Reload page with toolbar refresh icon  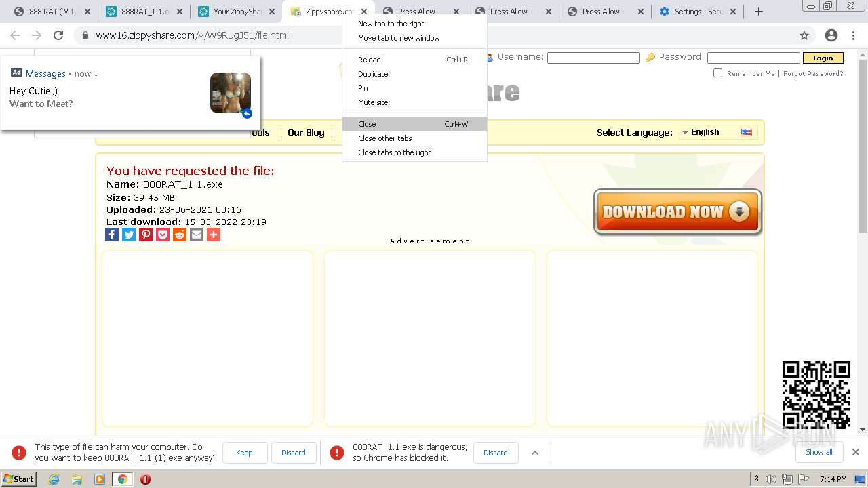(58, 35)
